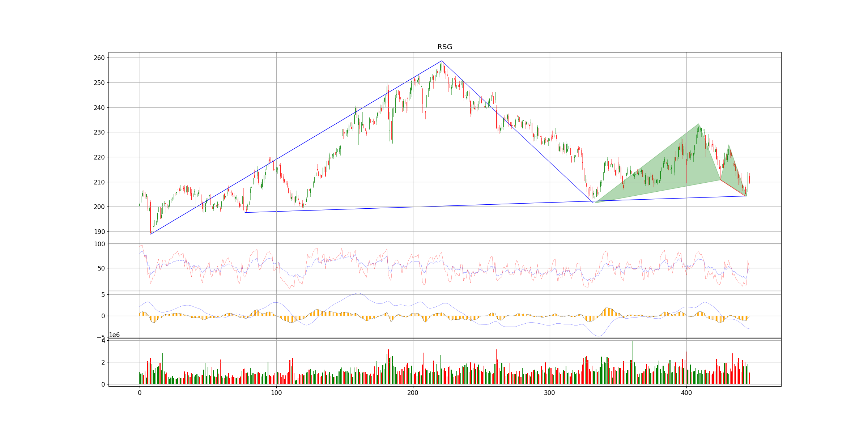Click the x-axis tick label 200
Image resolution: width=868 pixels, height=434 pixels.
pyautogui.click(x=413, y=393)
